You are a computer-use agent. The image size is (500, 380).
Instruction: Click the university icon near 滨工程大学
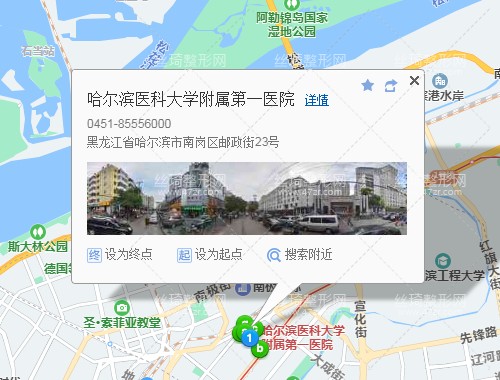pos(443,261)
